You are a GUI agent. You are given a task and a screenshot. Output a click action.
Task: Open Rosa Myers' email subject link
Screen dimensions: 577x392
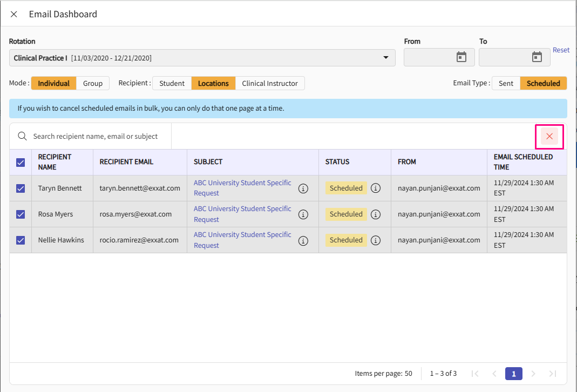pyautogui.click(x=242, y=214)
